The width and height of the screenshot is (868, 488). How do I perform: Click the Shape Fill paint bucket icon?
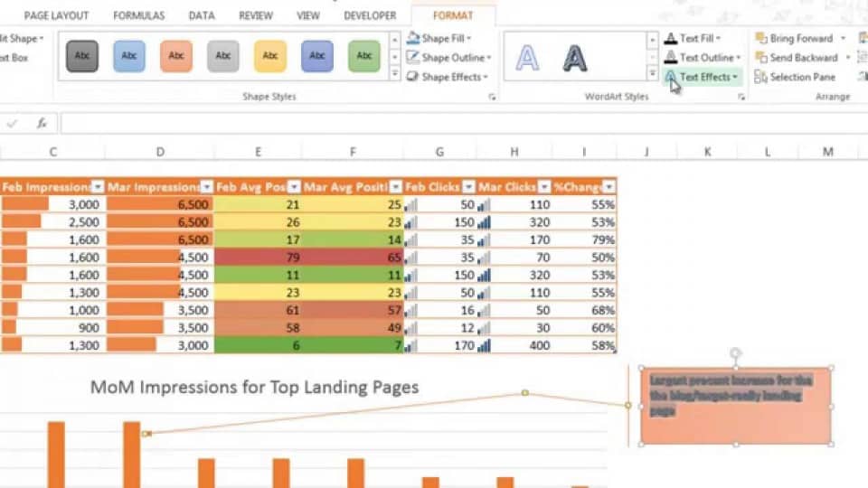(413, 38)
